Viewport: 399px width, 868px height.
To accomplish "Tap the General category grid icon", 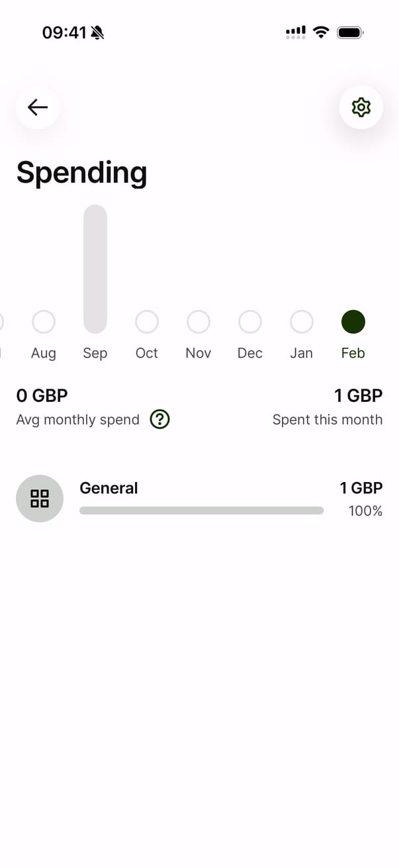I will click(x=40, y=499).
